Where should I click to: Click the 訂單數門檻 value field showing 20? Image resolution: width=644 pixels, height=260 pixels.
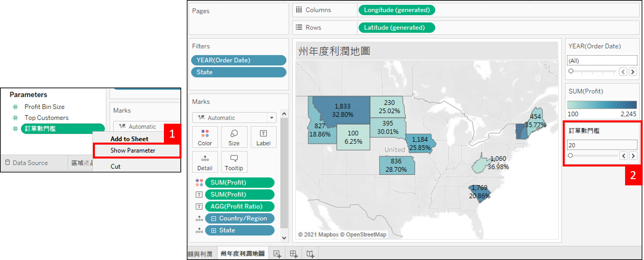(602, 145)
